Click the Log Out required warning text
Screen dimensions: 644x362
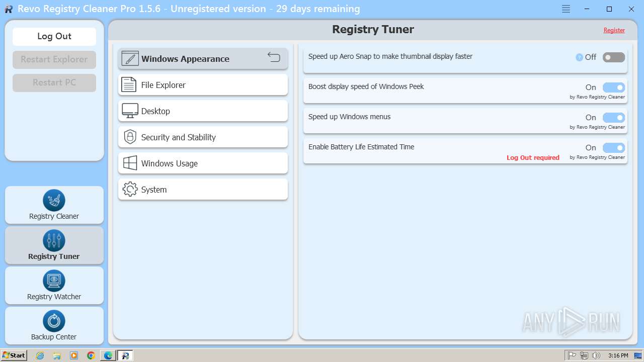pos(533,157)
